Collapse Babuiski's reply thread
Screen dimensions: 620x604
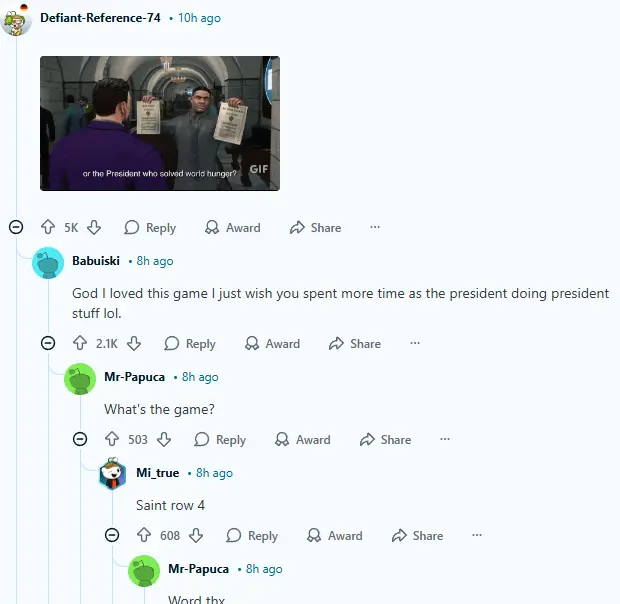[x=48, y=343]
